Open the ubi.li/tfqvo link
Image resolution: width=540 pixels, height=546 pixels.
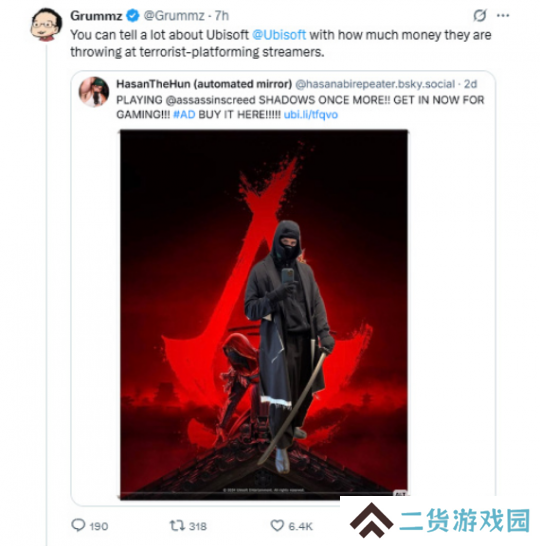click(x=311, y=115)
